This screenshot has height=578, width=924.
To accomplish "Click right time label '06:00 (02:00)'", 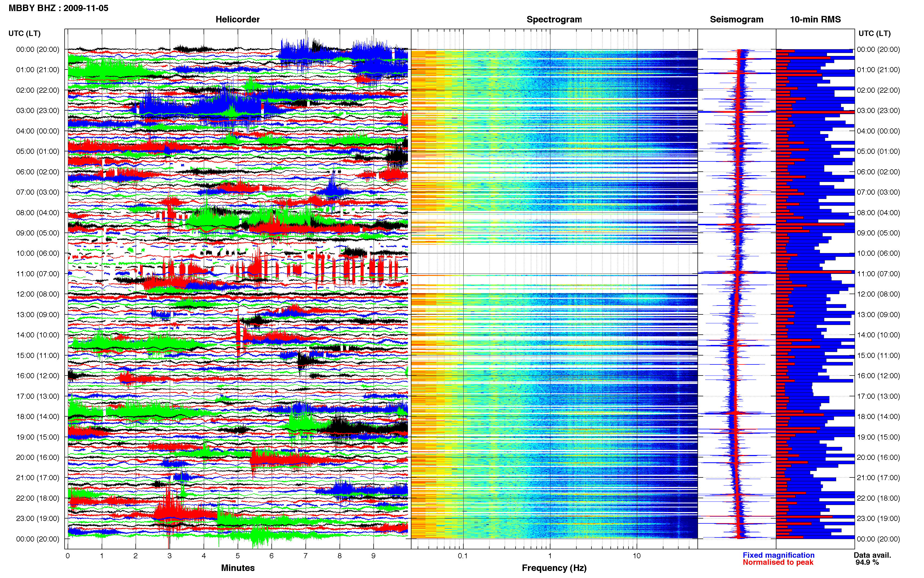I will [878, 172].
